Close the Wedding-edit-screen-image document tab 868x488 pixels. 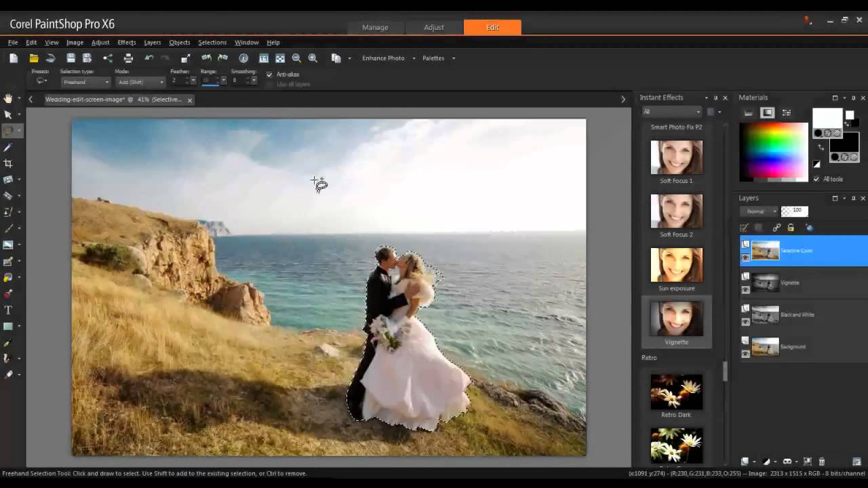click(x=190, y=100)
